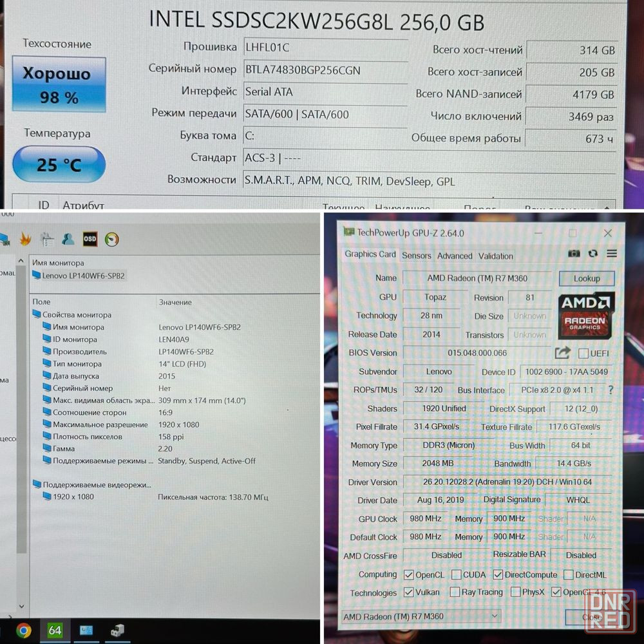Click the Хорошо 98 % health status button
Screen dimensions: 644x644
(x=59, y=84)
